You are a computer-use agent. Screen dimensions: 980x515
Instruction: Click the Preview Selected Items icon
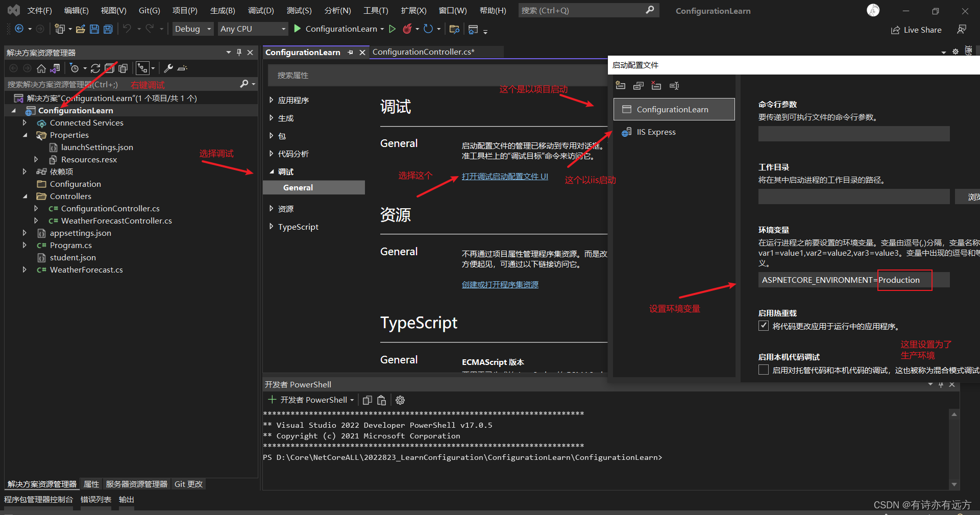183,68
